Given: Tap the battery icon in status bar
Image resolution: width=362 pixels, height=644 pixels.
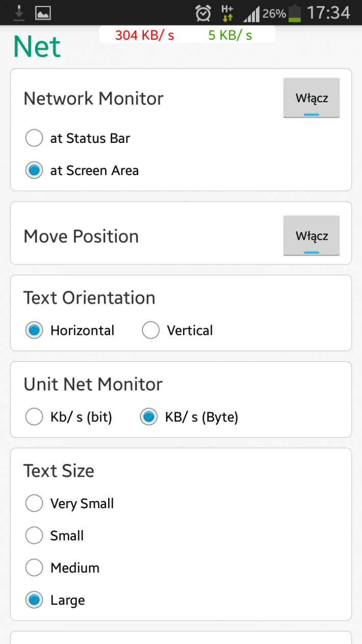Looking at the screenshot, I should pos(295,13).
